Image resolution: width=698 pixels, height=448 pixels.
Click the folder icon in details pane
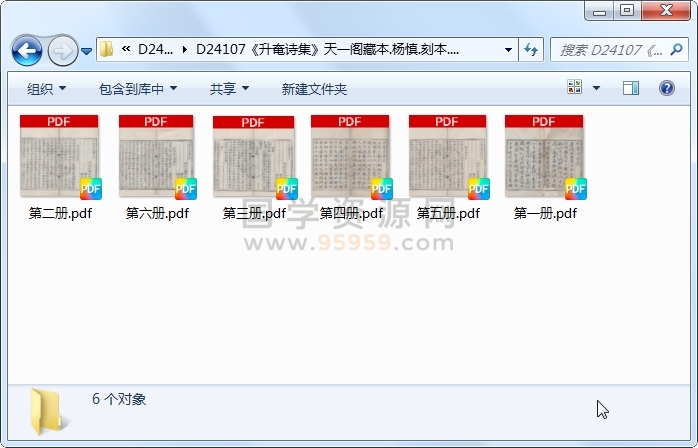pos(47,411)
